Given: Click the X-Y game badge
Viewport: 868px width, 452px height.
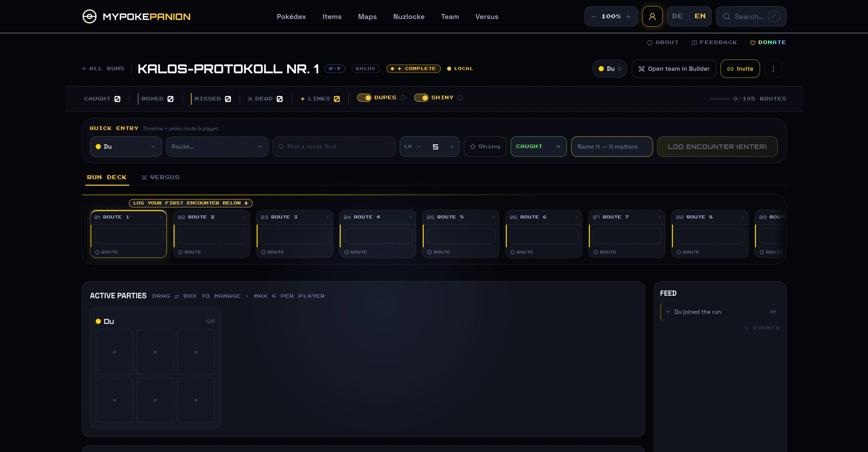Looking at the screenshot, I should tap(335, 69).
